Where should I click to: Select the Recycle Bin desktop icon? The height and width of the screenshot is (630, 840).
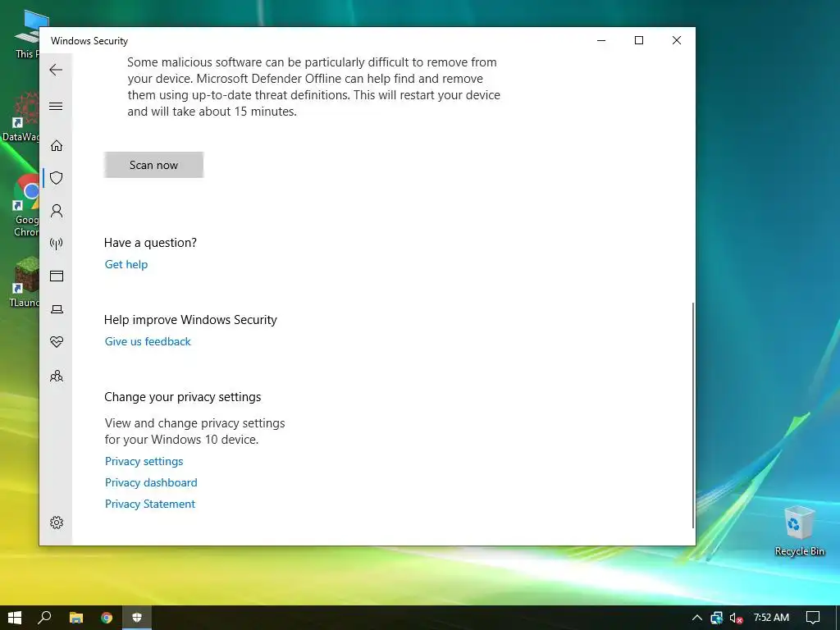(799, 531)
